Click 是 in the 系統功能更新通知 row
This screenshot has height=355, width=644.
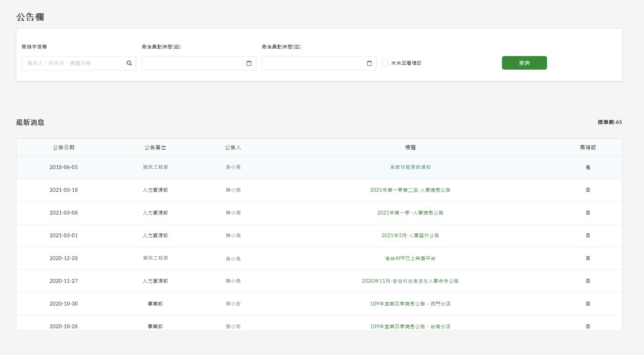(x=588, y=168)
